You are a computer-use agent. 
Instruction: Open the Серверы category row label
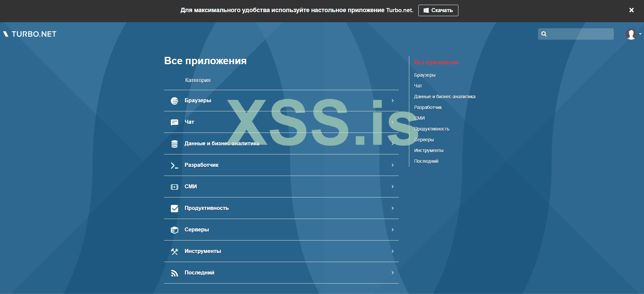click(197, 230)
